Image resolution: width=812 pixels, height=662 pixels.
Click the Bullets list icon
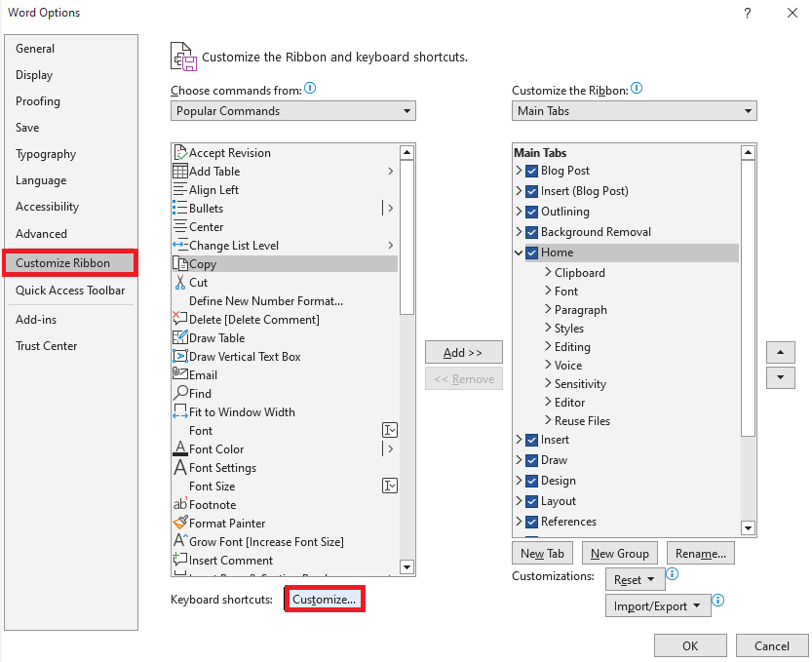pyautogui.click(x=180, y=209)
